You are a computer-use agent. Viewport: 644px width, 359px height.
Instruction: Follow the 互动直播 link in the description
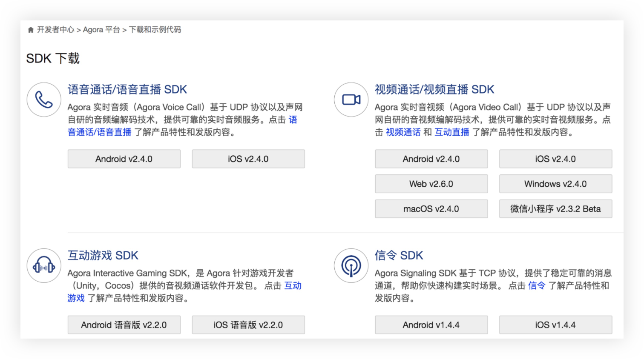click(x=452, y=132)
